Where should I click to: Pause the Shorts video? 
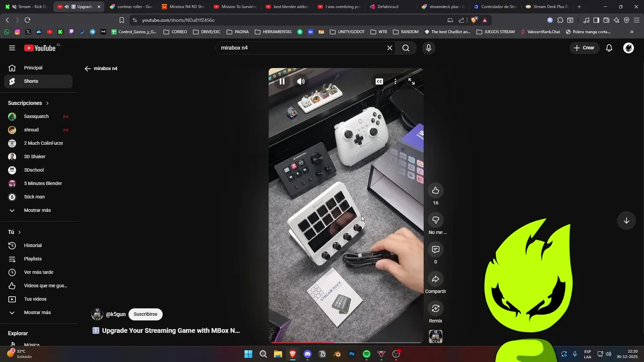282,81
